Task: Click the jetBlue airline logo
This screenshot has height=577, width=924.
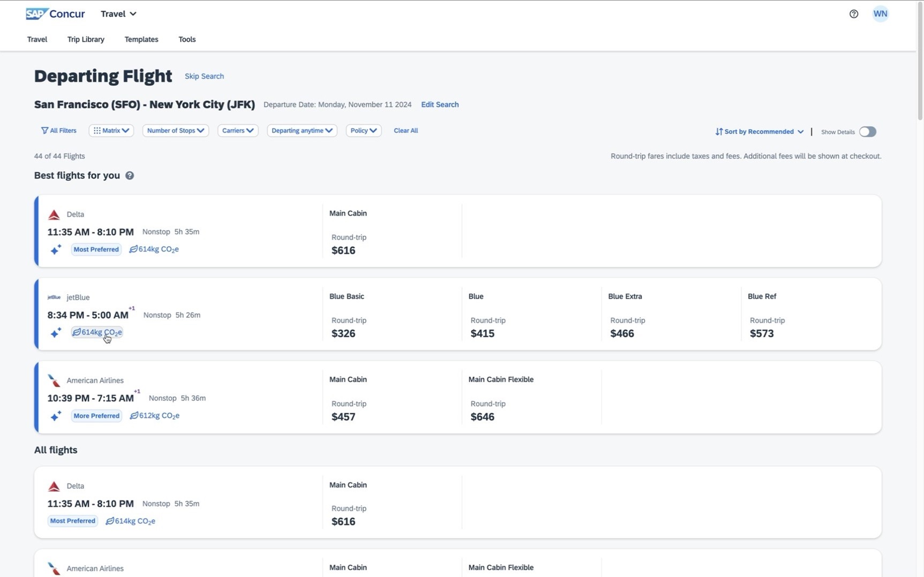Action: coord(54,297)
